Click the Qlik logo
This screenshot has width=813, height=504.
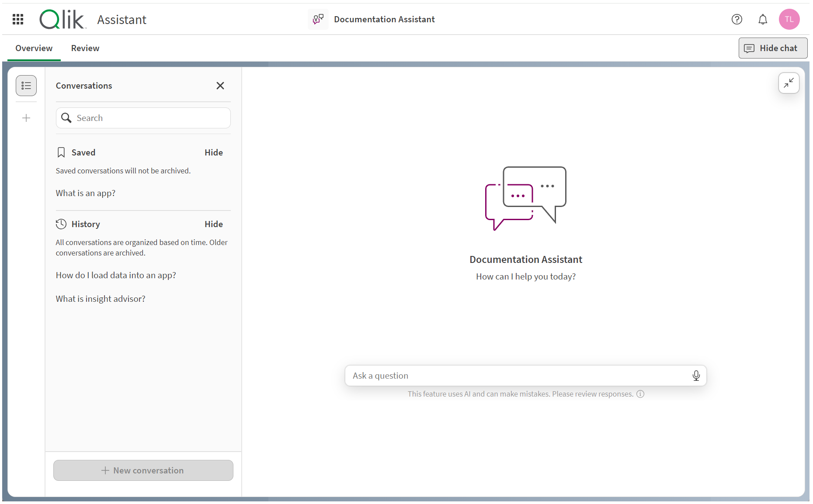[x=63, y=19]
